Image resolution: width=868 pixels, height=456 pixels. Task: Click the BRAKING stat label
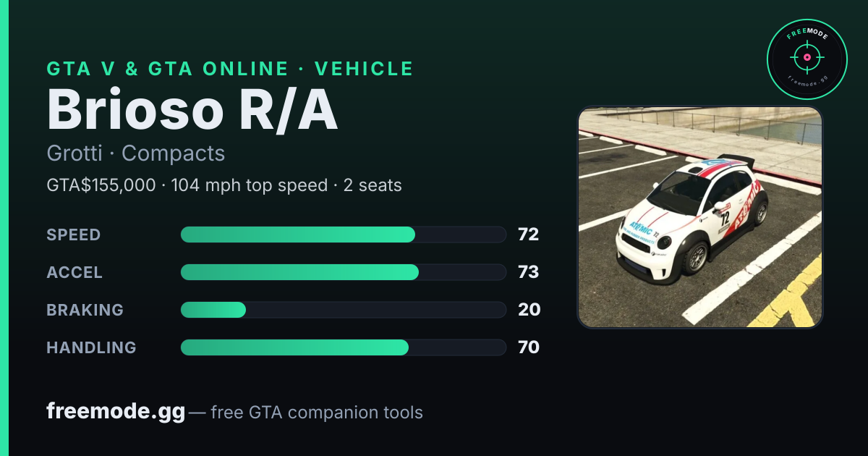pyautogui.click(x=85, y=310)
